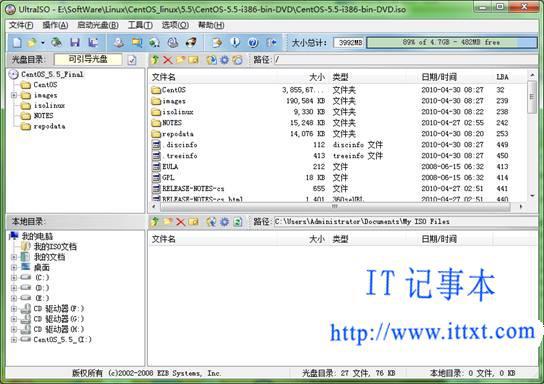Click the Extract icon in disc directory toolbar
This screenshot has width=544, height=384.
coord(211,60)
